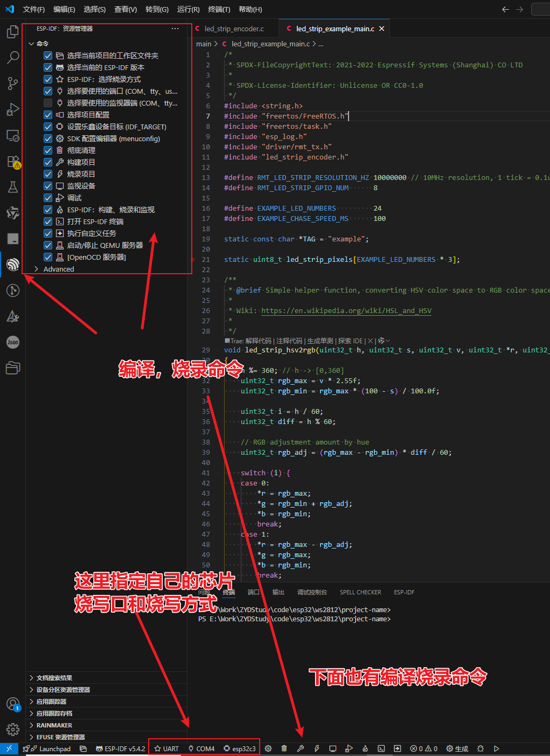550x756 pixels.
Task: Open the SDK configuration gear icon in status bar
Action: click(268, 748)
